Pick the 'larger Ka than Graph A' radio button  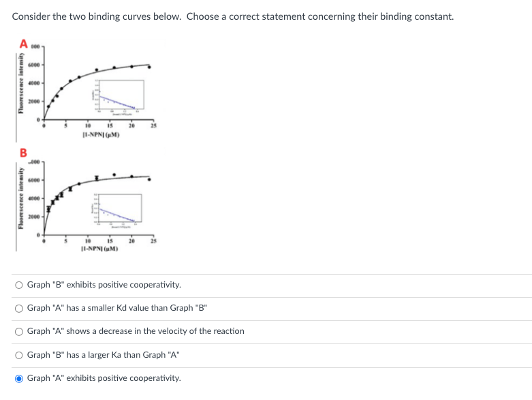(x=19, y=354)
